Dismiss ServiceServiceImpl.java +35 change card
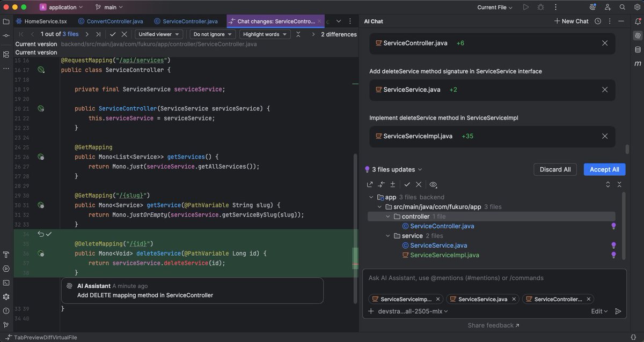This screenshot has width=644, height=342. point(605,136)
